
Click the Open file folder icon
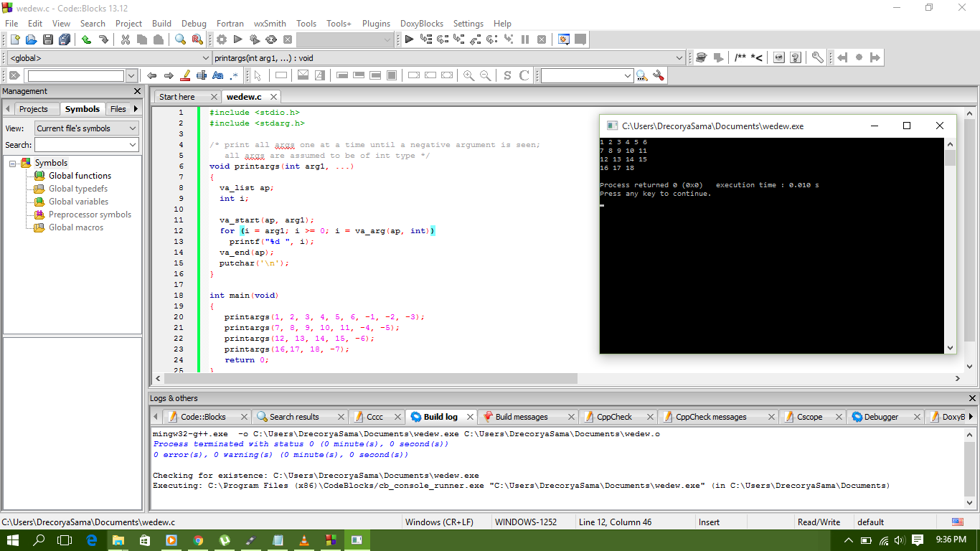(31, 39)
